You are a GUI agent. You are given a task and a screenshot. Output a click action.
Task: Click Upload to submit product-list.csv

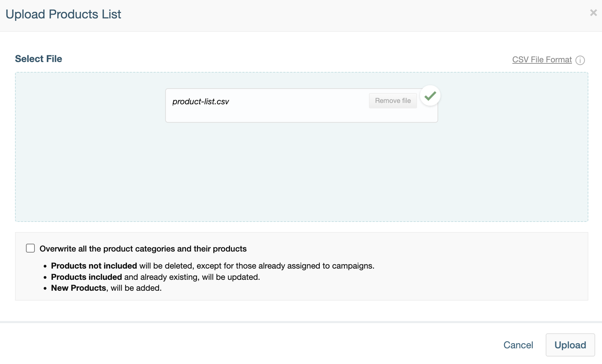[570, 345]
